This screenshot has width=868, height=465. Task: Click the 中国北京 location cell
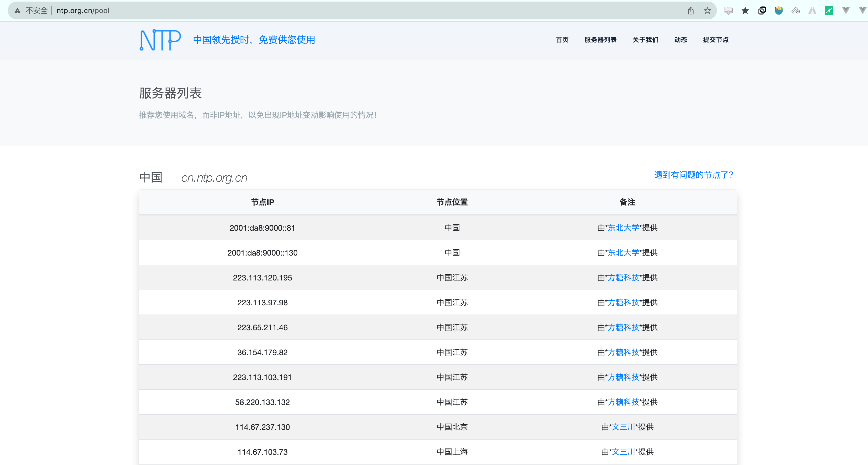[452, 427]
